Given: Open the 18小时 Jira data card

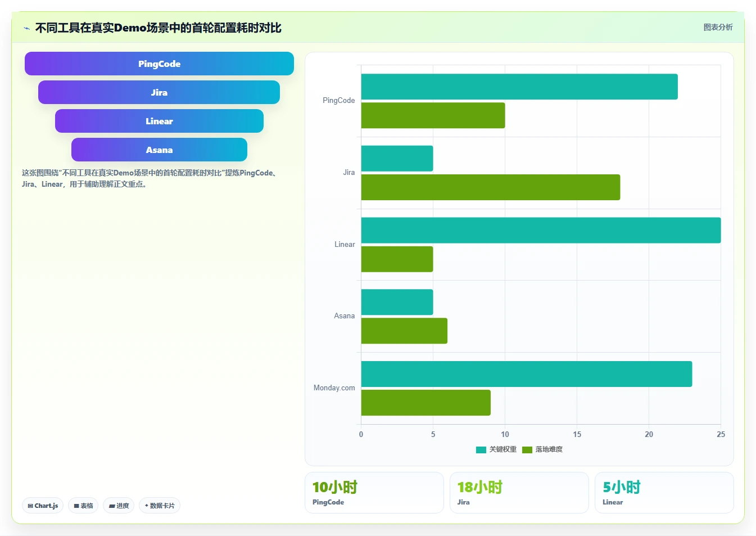Looking at the screenshot, I should pyautogui.click(x=519, y=493).
